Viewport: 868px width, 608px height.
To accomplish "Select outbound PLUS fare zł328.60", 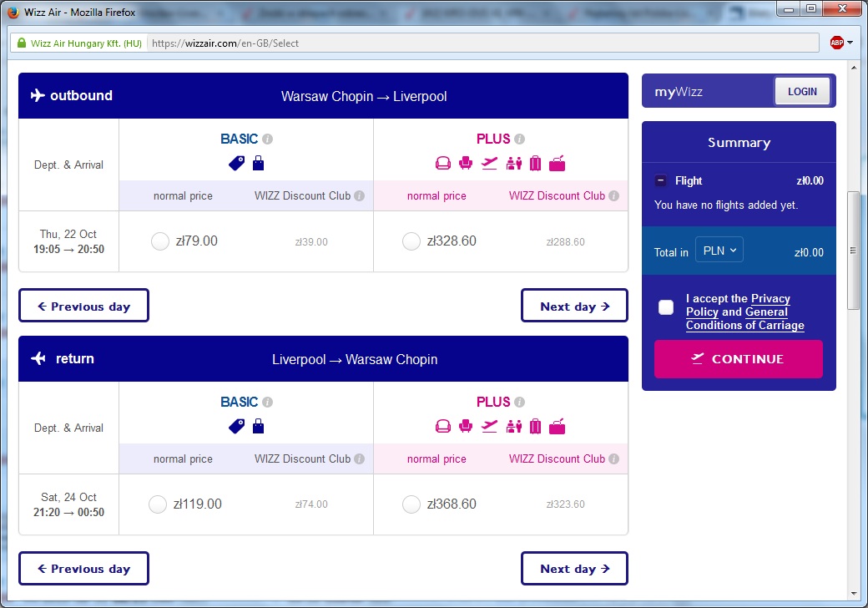I will tap(411, 241).
